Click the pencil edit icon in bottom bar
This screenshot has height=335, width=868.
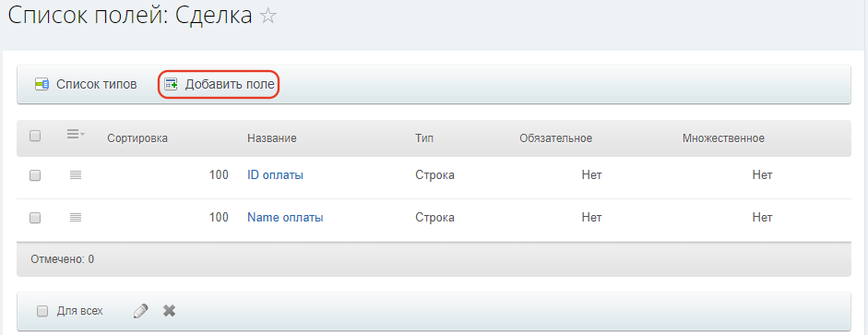point(141,311)
